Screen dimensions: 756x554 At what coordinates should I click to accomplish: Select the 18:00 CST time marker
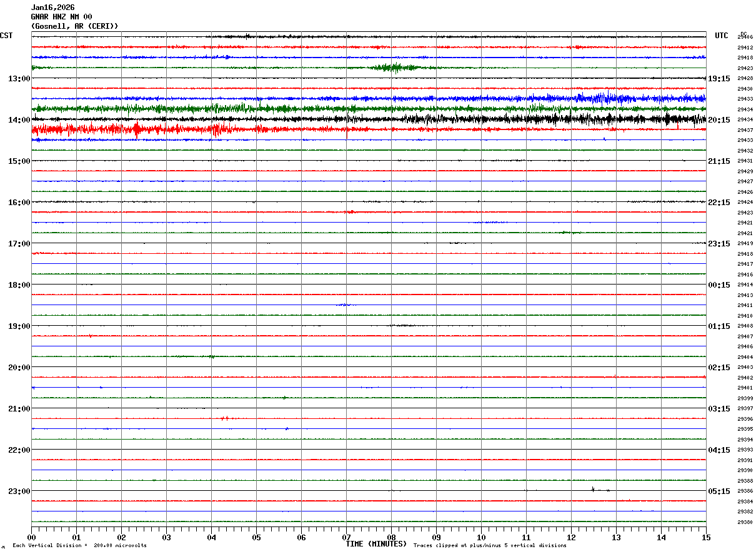click(x=19, y=285)
